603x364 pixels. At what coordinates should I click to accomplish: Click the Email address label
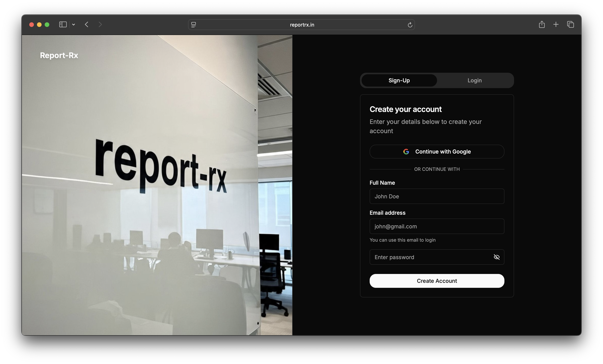point(387,213)
